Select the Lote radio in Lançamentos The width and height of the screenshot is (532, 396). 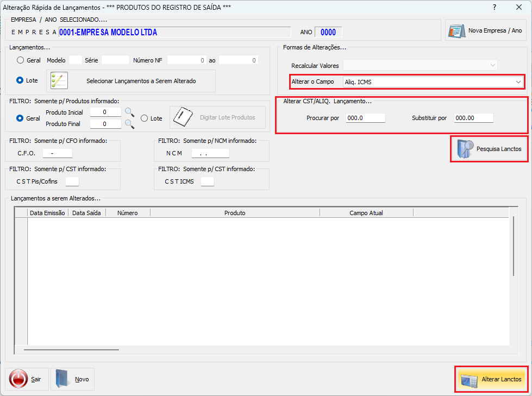click(20, 80)
